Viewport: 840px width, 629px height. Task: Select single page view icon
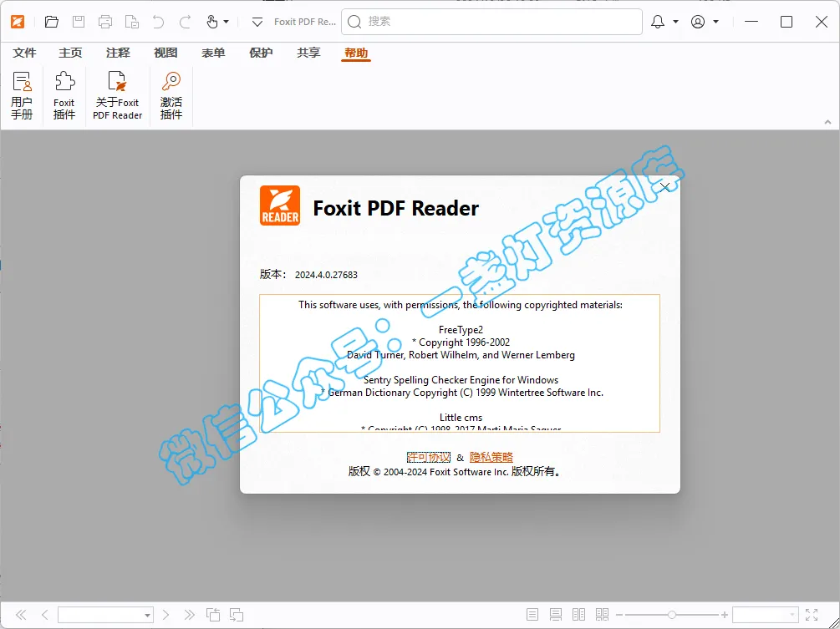(x=532, y=615)
